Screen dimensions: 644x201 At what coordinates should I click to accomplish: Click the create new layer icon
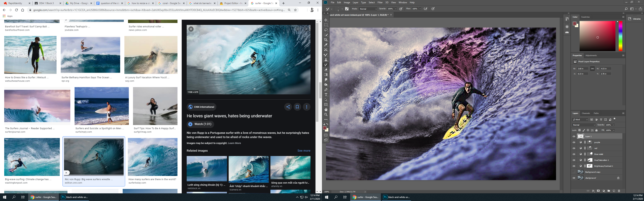pyautogui.click(x=614, y=191)
